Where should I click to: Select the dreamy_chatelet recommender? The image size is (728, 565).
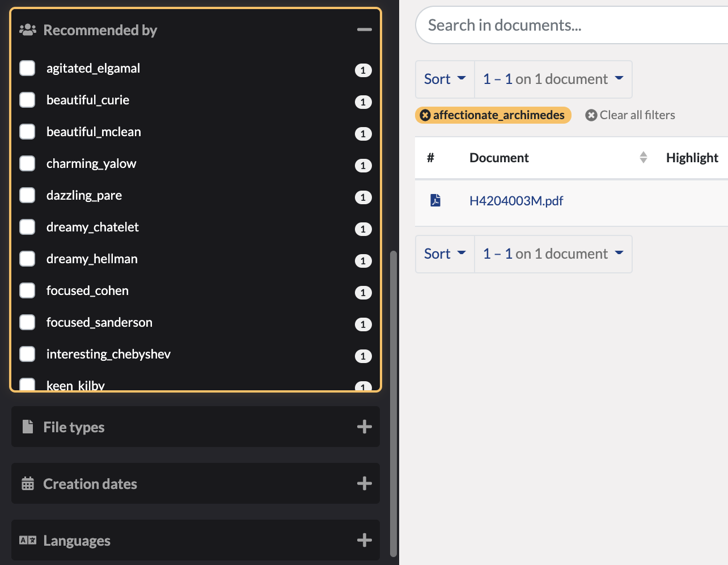tap(27, 226)
